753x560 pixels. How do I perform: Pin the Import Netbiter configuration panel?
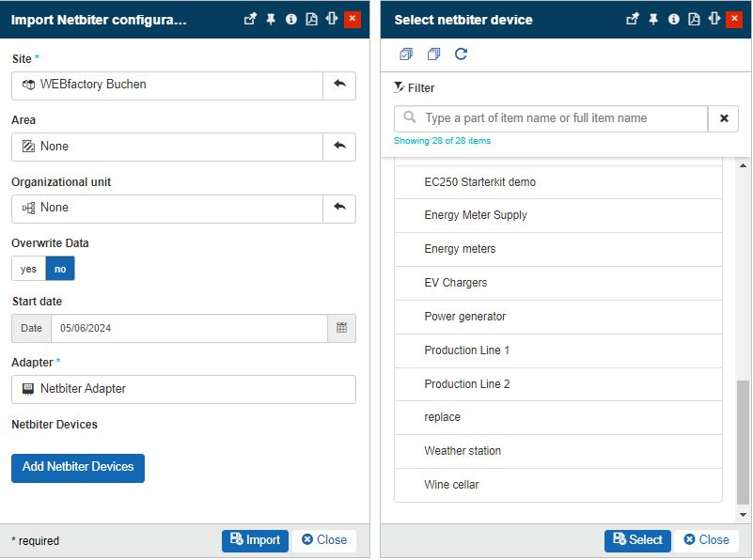[271, 19]
